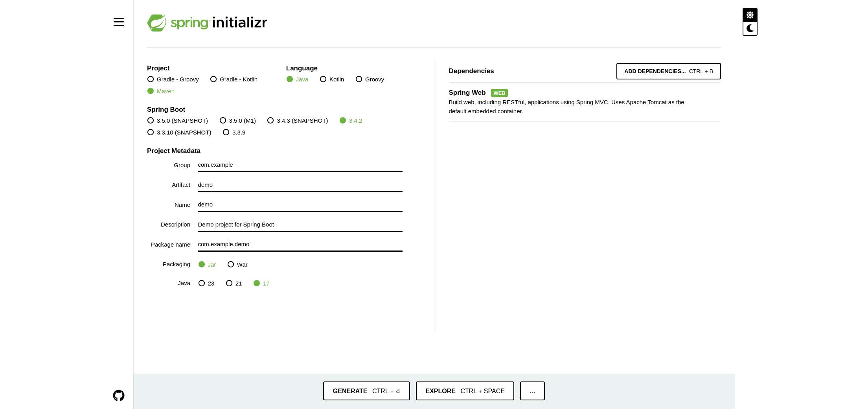Click Add Dependencies button
This screenshot has width=868, height=409.
pyautogui.click(x=669, y=71)
